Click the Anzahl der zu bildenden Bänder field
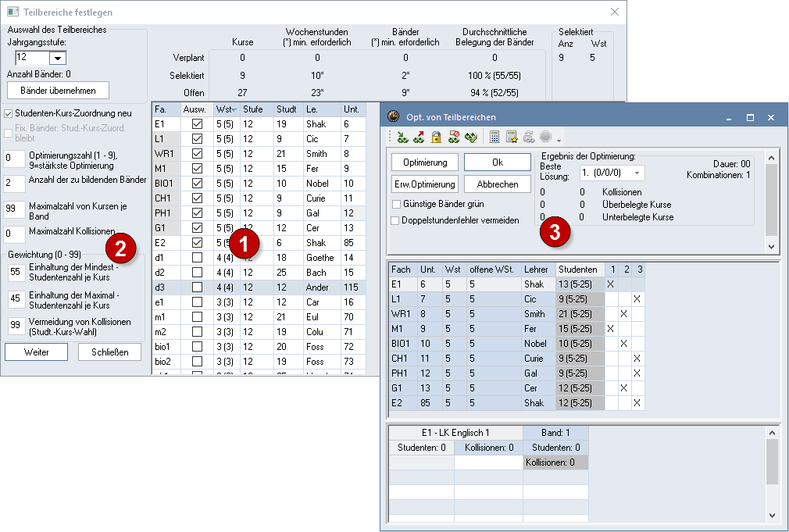The height and width of the screenshot is (532, 789). [14, 184]
